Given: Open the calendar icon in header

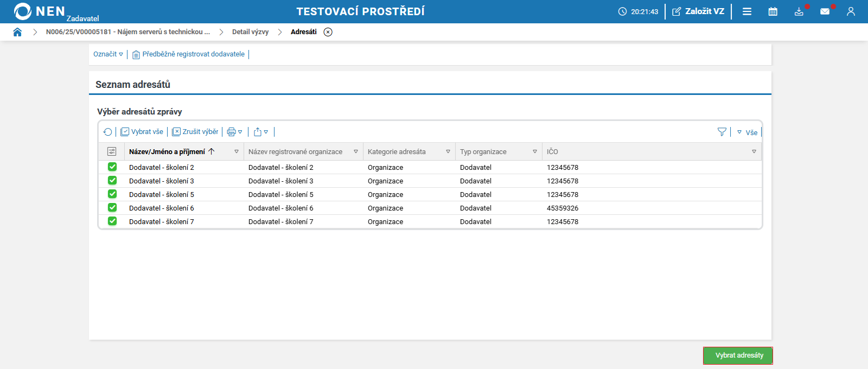Looking at the screenshot, I should click(x=773, y=11).
